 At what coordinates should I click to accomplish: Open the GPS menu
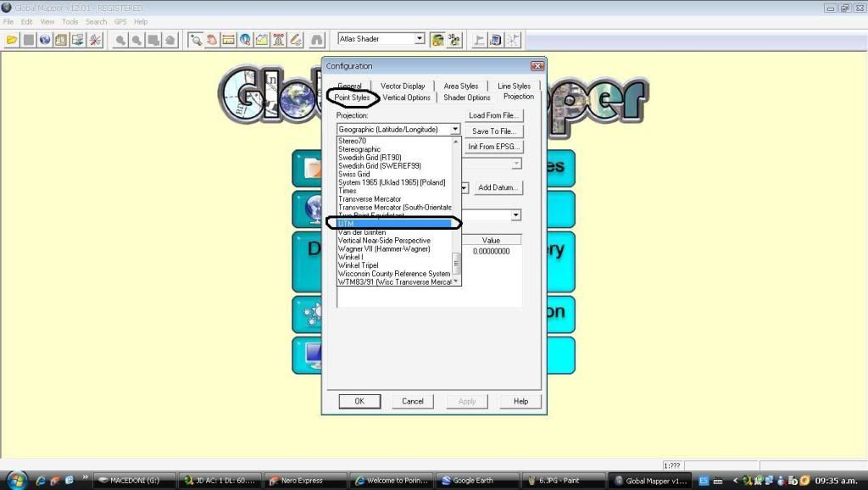tap(120, 21)
